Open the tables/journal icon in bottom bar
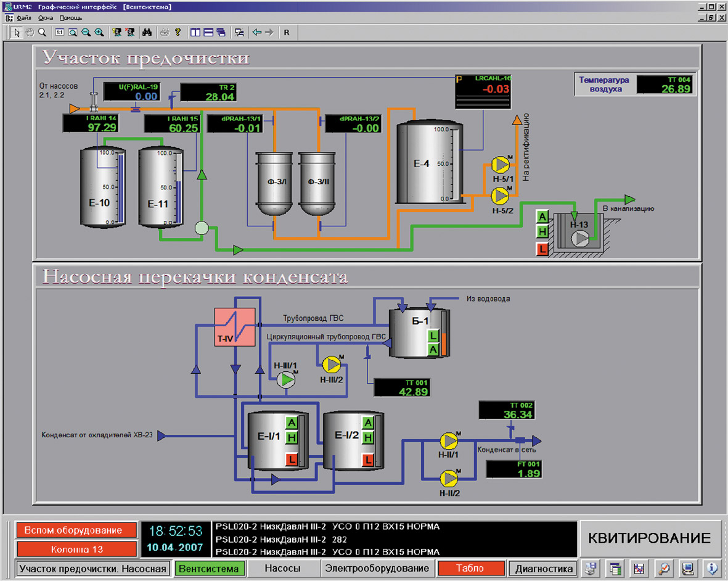This screenshot has height=581, width=728. (x=616, y=569)
